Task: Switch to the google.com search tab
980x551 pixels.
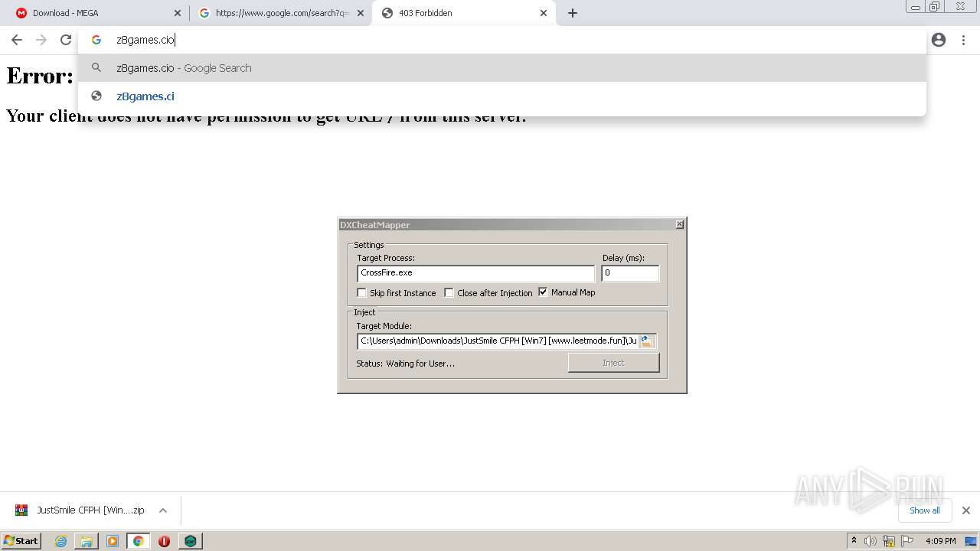Action: [x=281, y=13]
